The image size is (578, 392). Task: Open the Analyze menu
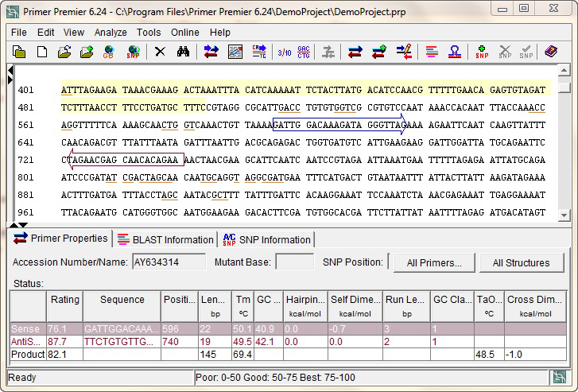click(111, 33)
